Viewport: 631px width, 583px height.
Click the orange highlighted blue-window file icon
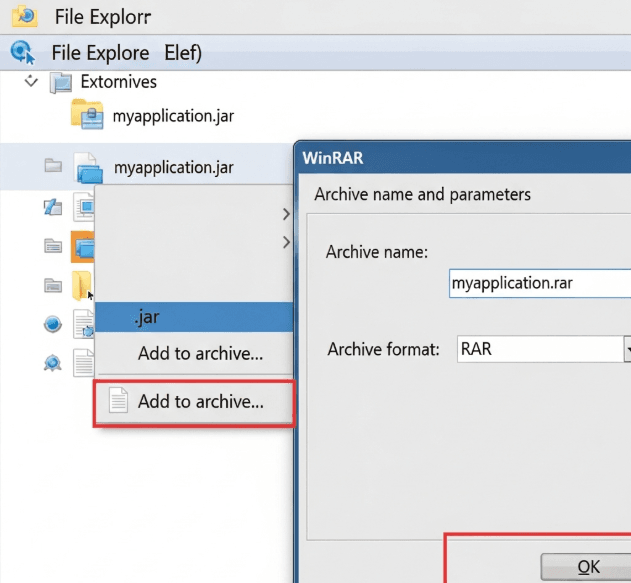[83, 247]
